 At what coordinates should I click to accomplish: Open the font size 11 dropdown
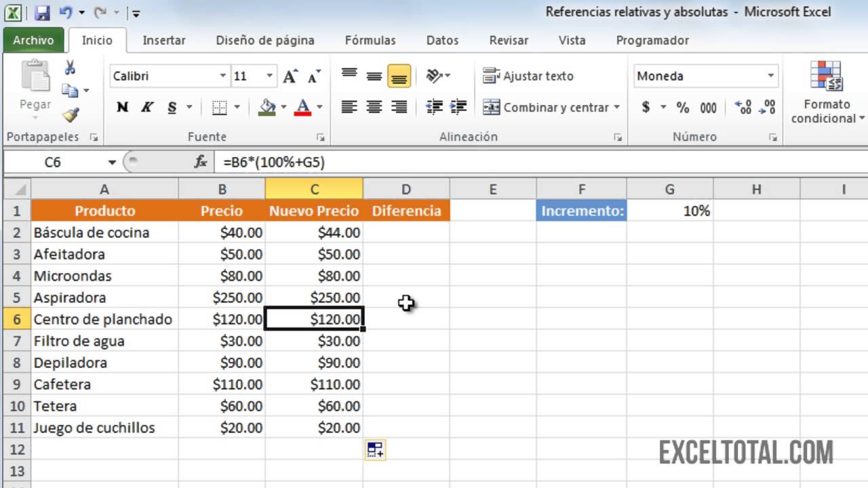[x=270, y=76]
